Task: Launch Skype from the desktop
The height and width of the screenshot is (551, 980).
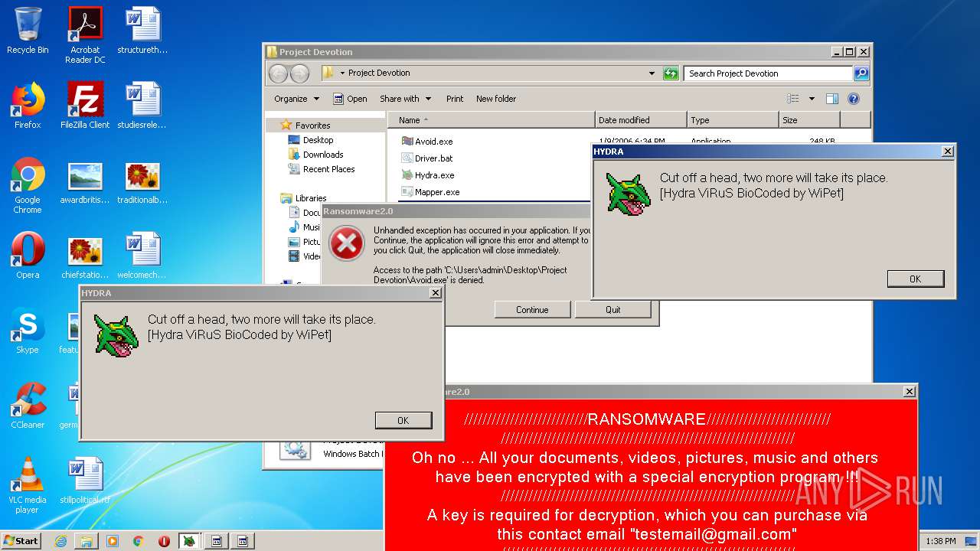Action: click(x=28, y=331)
